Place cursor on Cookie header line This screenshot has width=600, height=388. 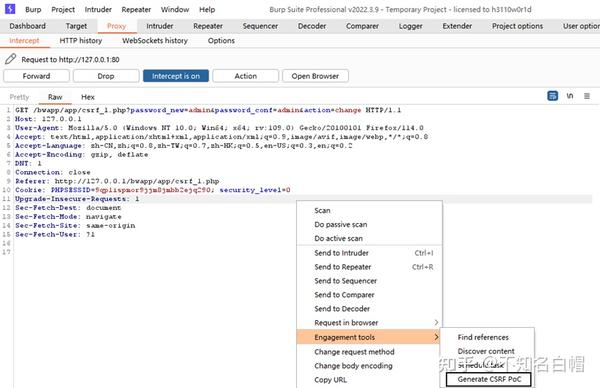153,190
